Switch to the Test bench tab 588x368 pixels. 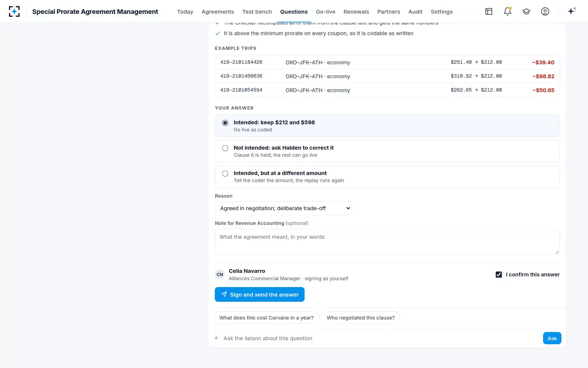(x=257, y=12)
